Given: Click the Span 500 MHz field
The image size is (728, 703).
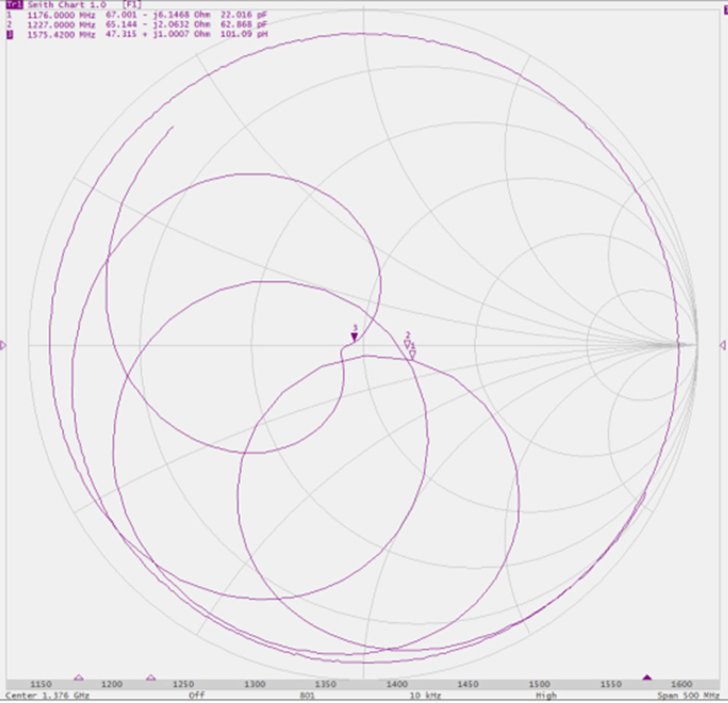Looking at the screenshot, I should pos(690,695).
